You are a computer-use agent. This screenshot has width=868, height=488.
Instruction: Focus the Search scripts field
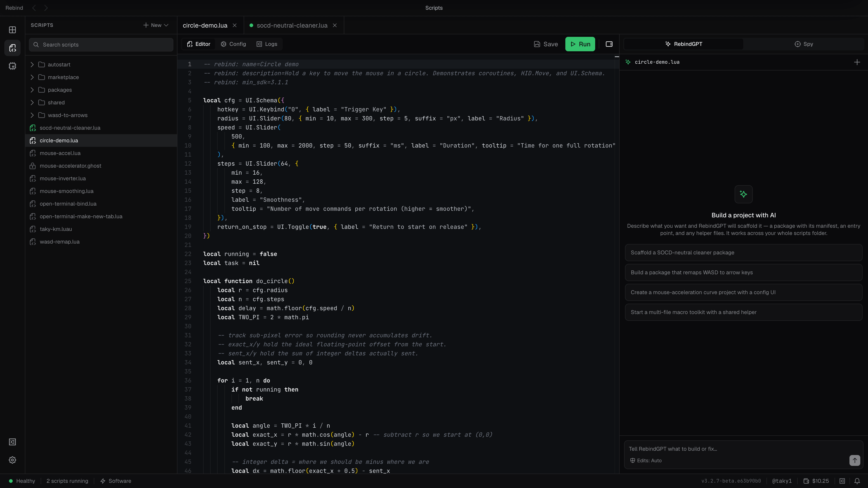(x=101, y=45)
